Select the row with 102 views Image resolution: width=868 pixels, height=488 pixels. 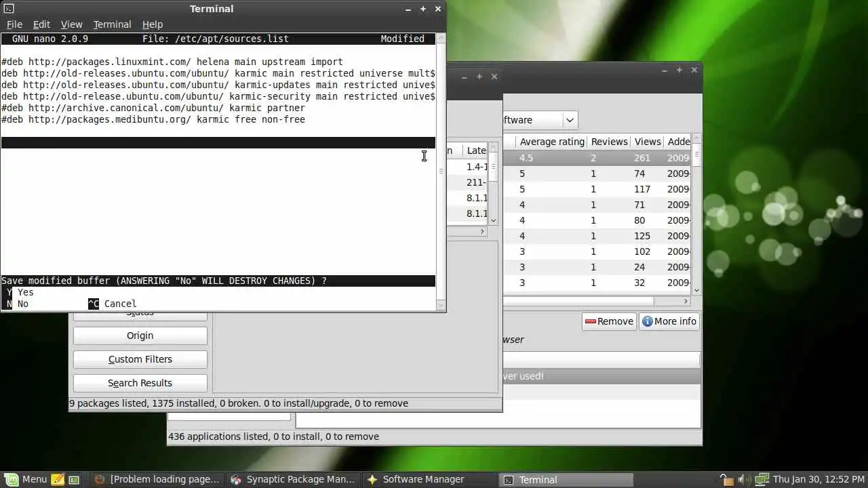pos(597,251)
